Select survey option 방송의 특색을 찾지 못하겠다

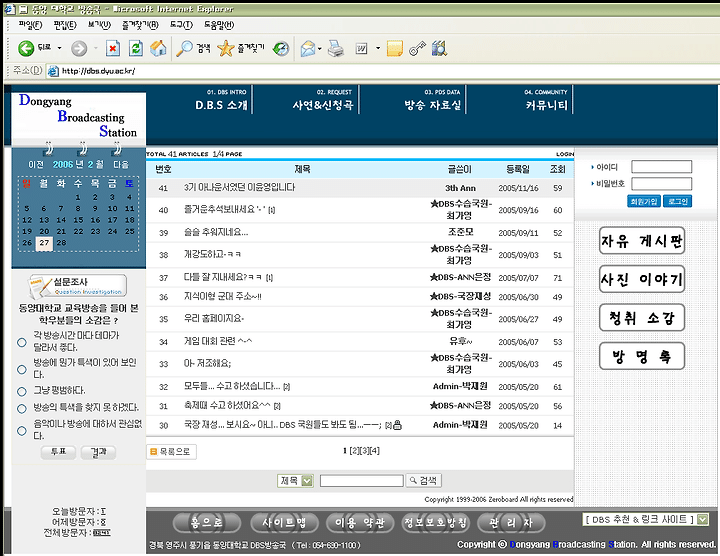(22, 408)
